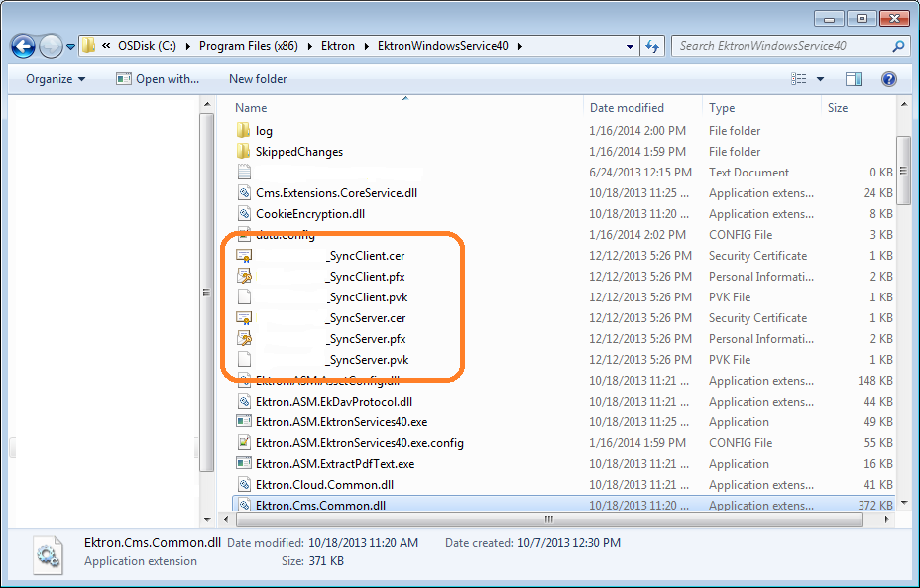Screen dimensions: 920x588
Task: Select Ektron.ASM.ExtractPdfText.exe icon
Action: tap(244, 464)
